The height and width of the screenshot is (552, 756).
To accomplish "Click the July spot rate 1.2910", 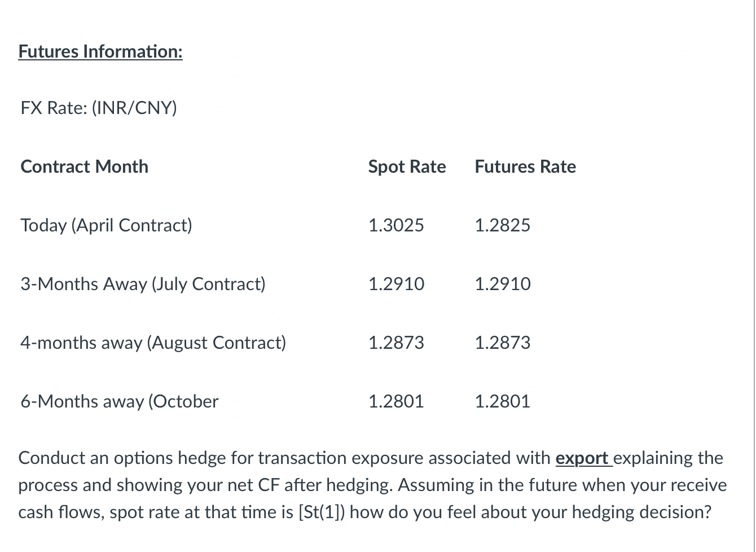I will coord(396,283).
